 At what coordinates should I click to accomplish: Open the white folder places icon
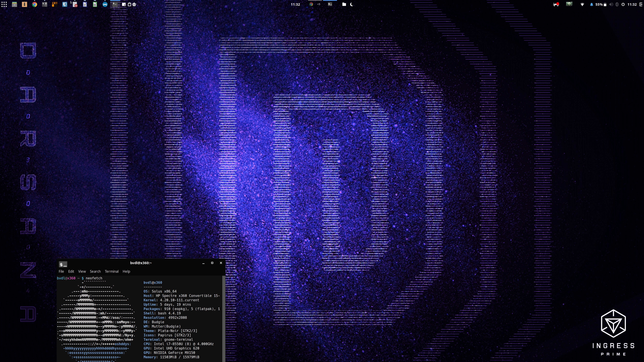coord(344,4)
